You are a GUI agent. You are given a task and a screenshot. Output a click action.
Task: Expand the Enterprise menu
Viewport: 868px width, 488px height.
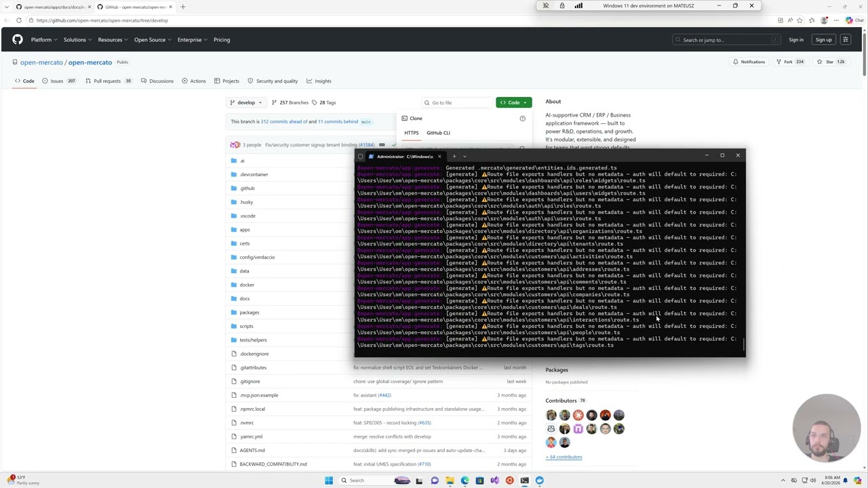pyautogui.click(x=193, y=39)
